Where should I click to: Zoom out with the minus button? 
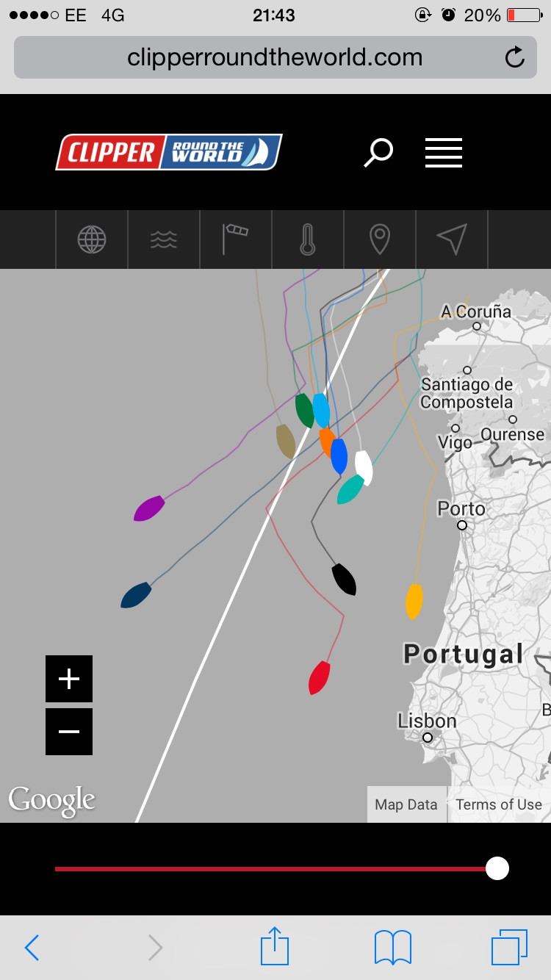click(x=69, y=732)
